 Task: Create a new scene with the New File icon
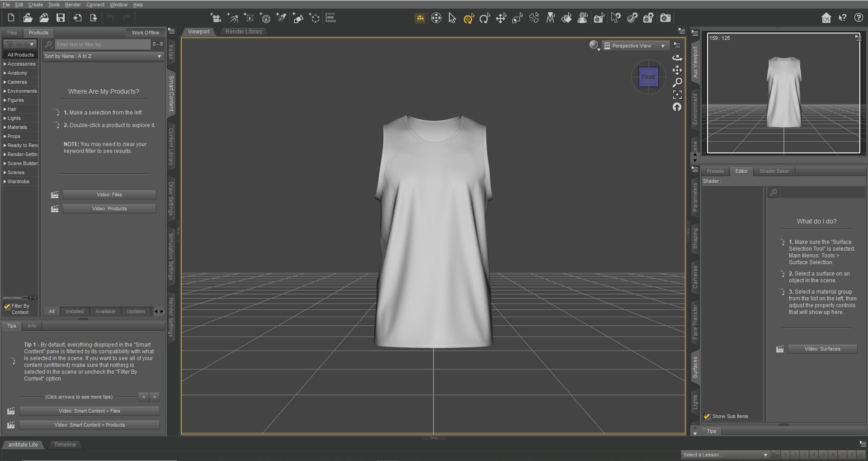coord(11,18)
